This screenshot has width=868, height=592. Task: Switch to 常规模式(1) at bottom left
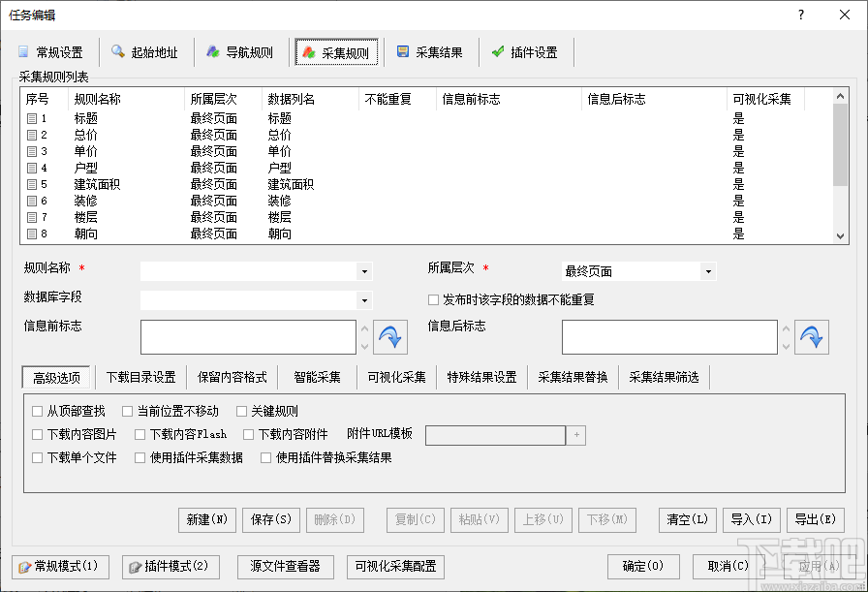[60, 566]
